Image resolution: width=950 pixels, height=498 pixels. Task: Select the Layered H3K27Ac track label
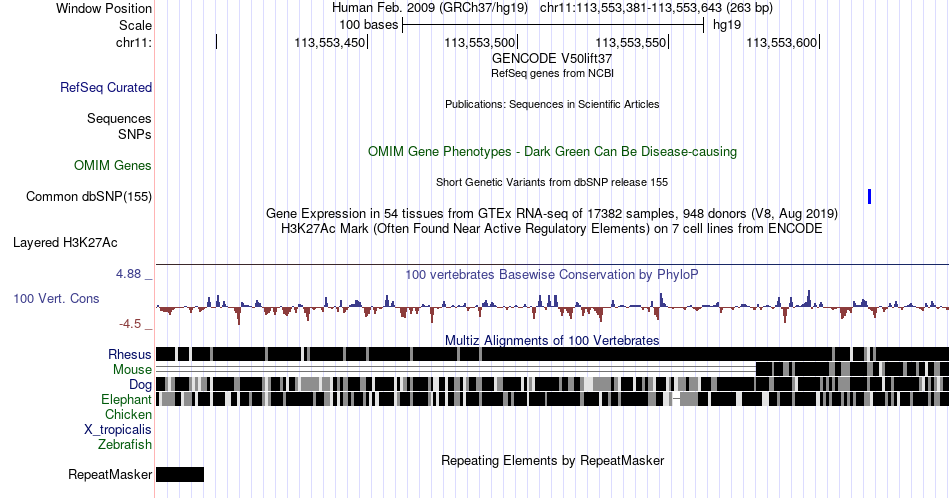tap(65, 242)
